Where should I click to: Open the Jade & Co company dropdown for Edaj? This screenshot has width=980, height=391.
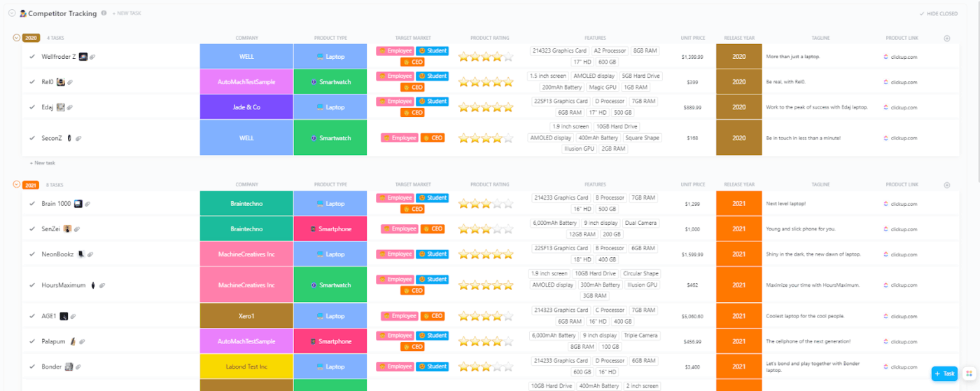[246, 107]
